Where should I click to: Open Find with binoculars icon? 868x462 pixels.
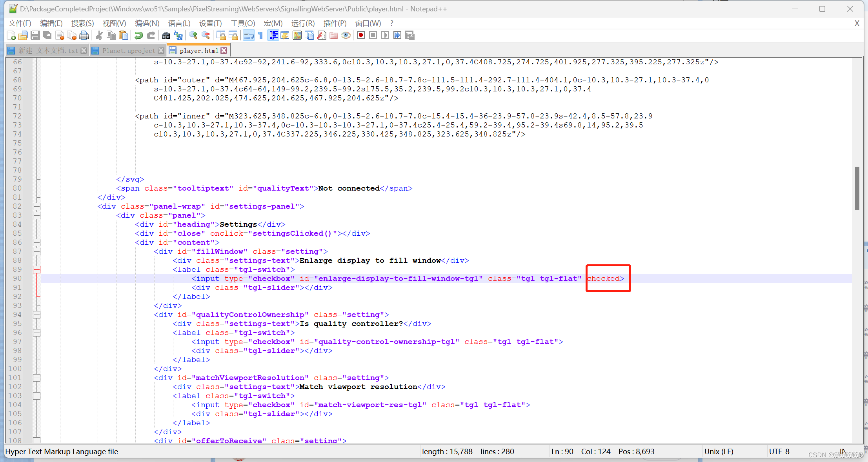point(166,36)
